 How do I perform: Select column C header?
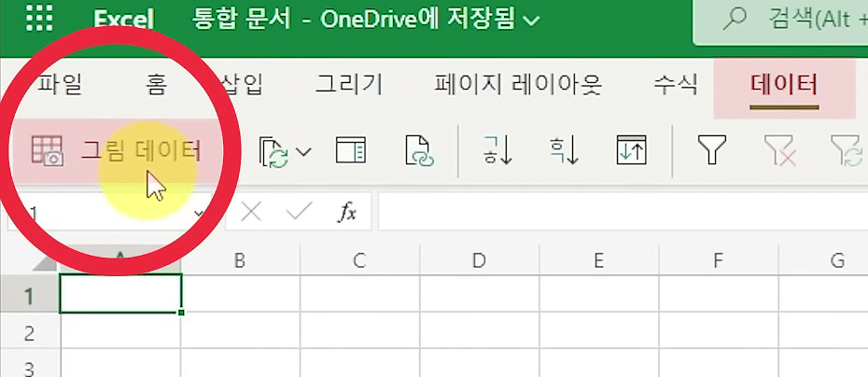(360, 260)
